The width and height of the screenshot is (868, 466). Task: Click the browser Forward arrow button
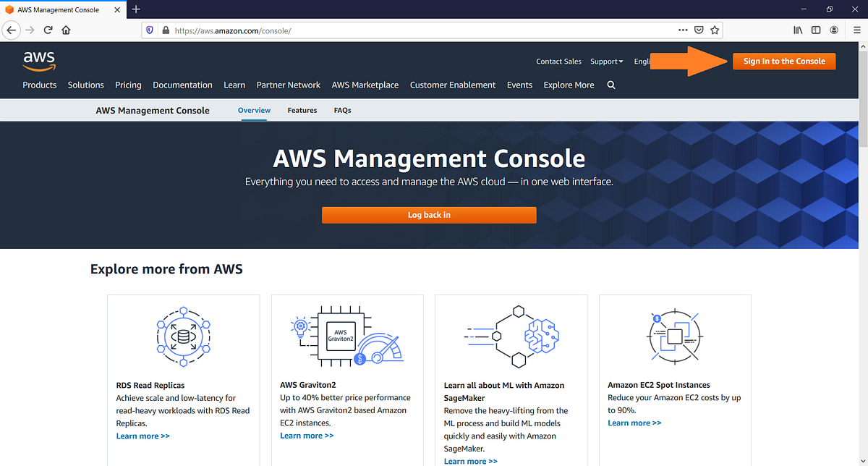(30, 30)
